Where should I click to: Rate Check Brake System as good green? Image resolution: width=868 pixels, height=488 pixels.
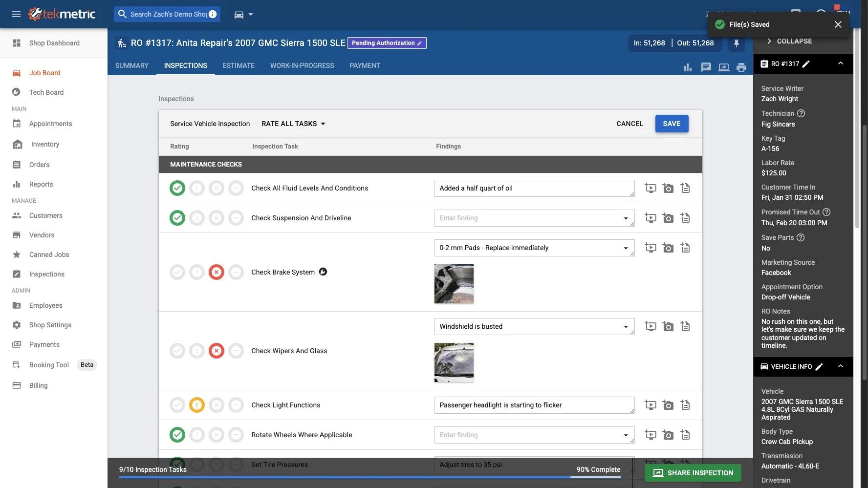pos(177,272)
